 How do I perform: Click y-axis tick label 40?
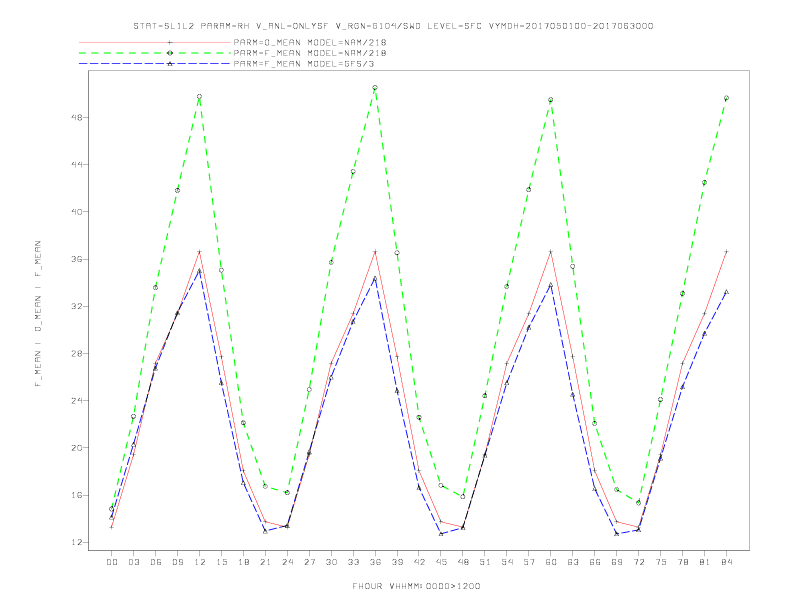(x=77, y=212)
